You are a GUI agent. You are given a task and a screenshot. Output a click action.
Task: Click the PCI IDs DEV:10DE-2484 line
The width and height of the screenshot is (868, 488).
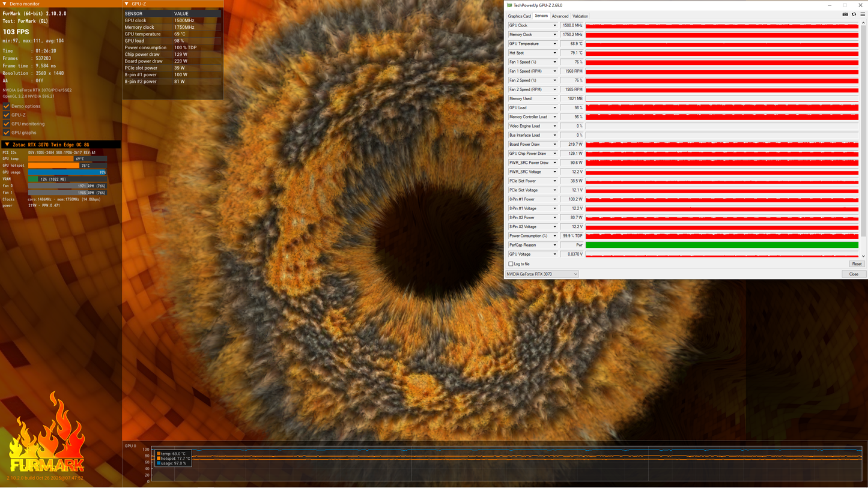pyautogui.click(x=49, y=152)
